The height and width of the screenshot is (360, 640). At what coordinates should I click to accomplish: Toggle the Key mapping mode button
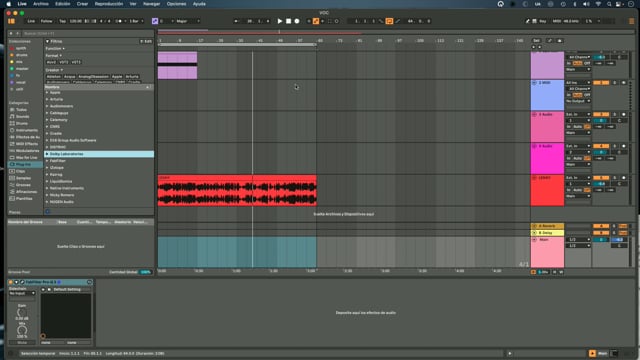[x=542, y=21]
